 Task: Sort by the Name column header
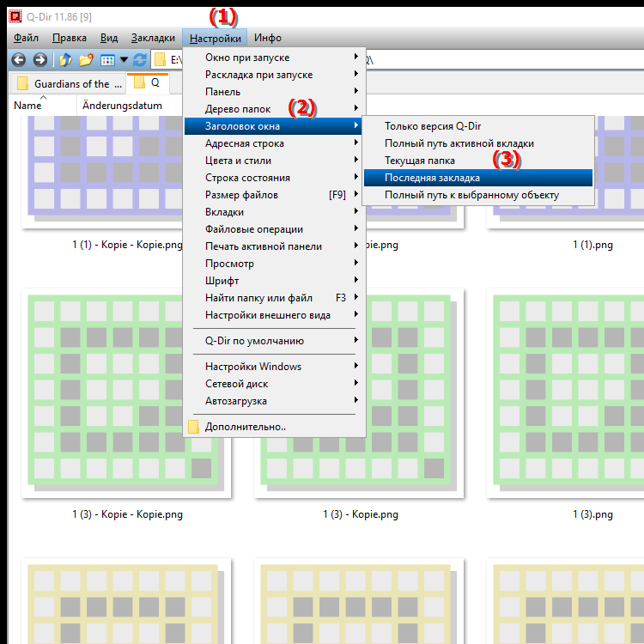pos(28,106)
